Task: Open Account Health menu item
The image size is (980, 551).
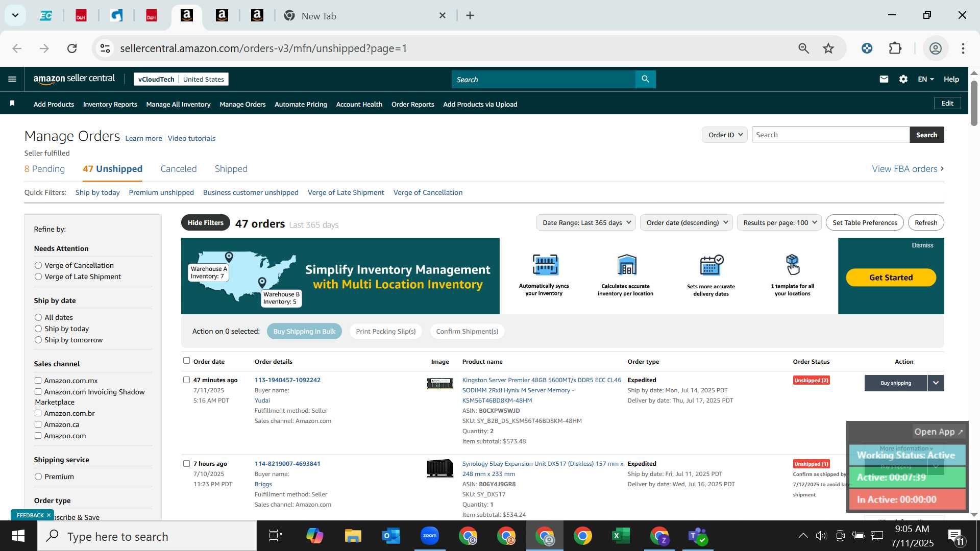Action: click(359, 104)
